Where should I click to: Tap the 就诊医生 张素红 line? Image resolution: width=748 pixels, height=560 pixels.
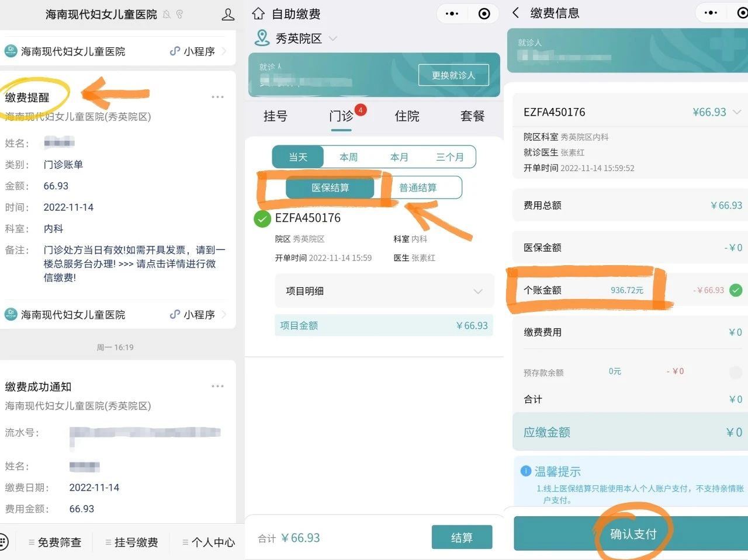pyautogui.click(x=554, y=152)
